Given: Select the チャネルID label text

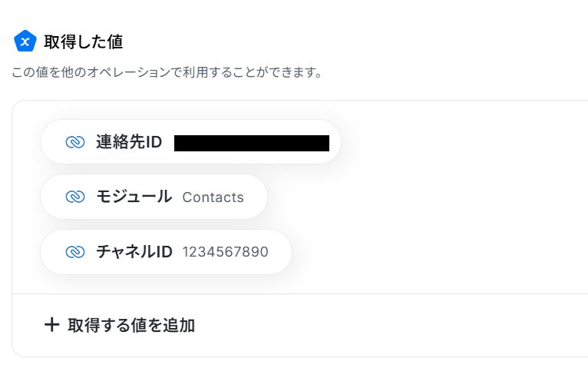Looking at the screenshot, I should 134,252.
